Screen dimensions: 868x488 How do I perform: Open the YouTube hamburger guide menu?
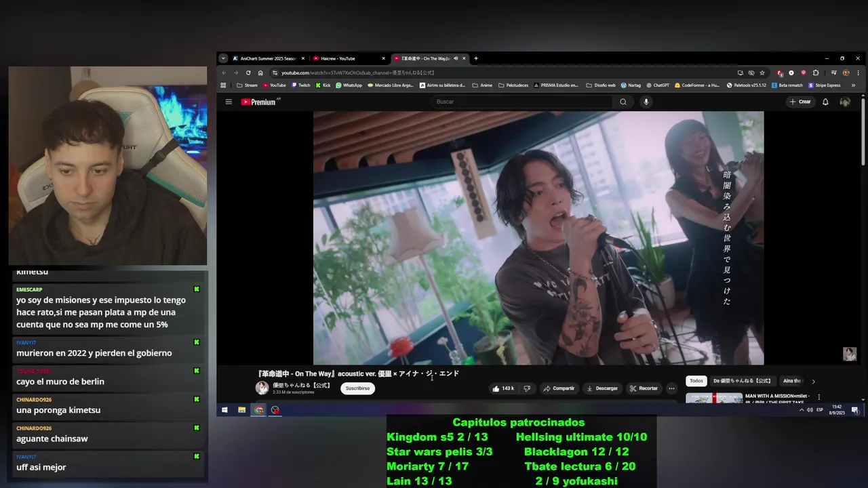point(229,102)
